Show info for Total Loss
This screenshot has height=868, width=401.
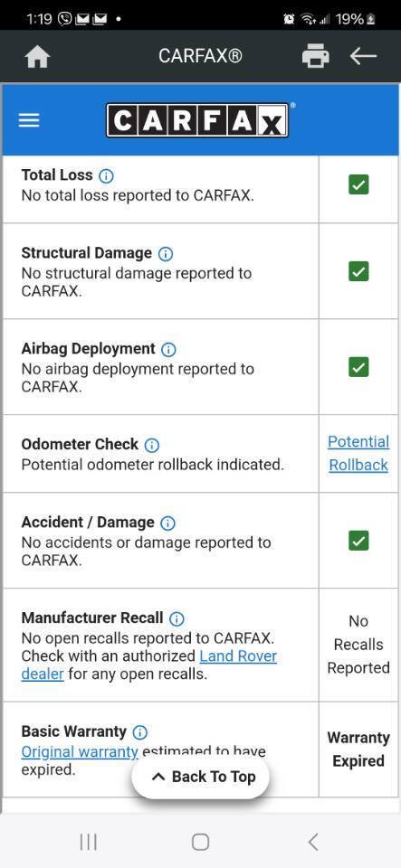pos(106,176)
